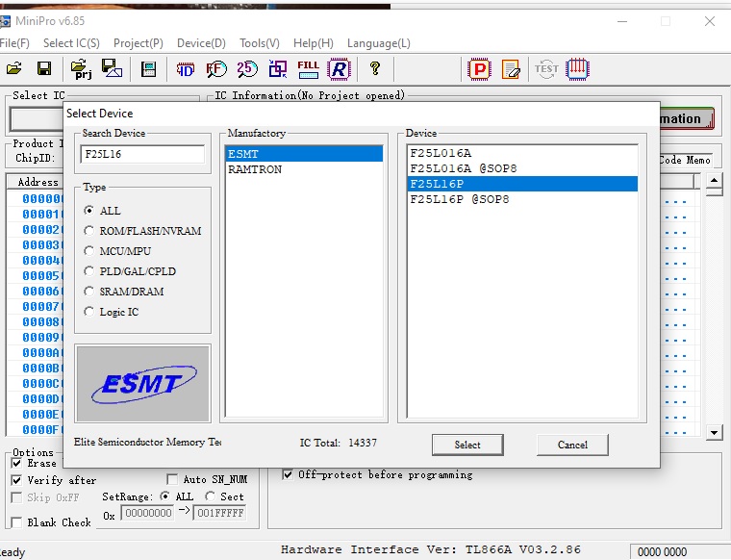Screen dimensions: 731x560
Task: Select MCU/MPU type radio button
Action: point(89,251)
